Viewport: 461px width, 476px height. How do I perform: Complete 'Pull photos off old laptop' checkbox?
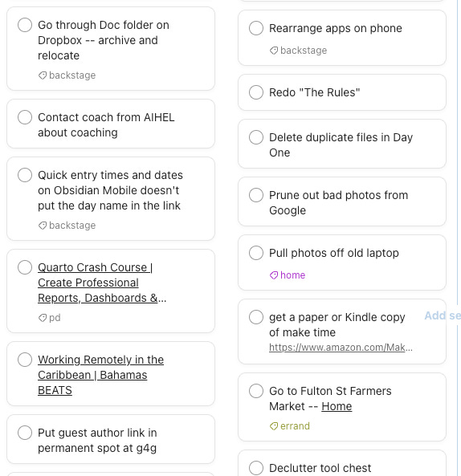point(256,253)
